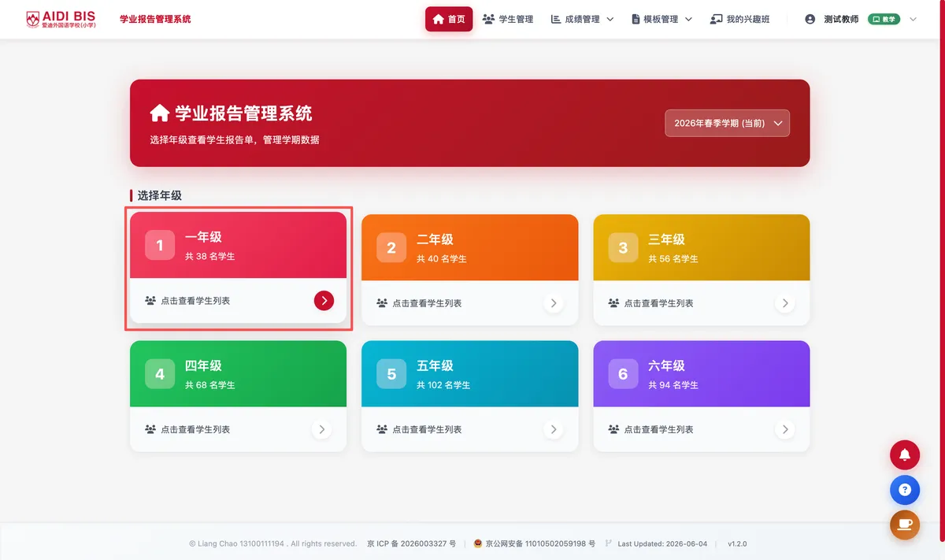Click the arrow on the 六年级 card

tap(785, 429)
